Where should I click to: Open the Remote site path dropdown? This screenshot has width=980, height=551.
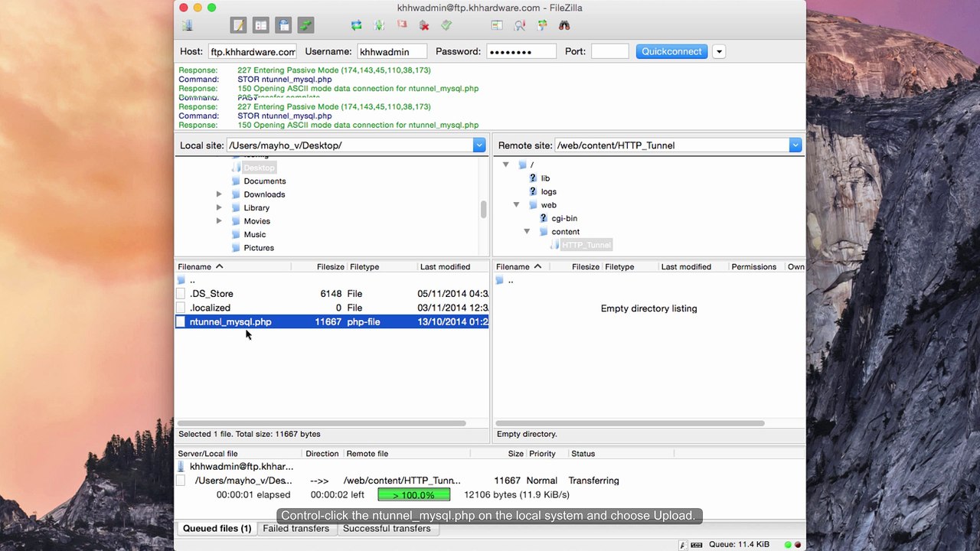pyautogui.click(x=795, y=145)
